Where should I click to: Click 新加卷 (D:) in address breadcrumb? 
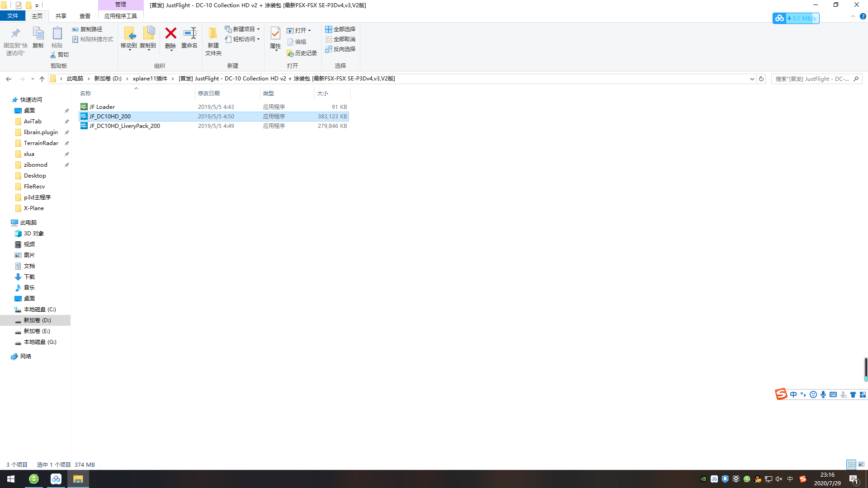(108, 79)
